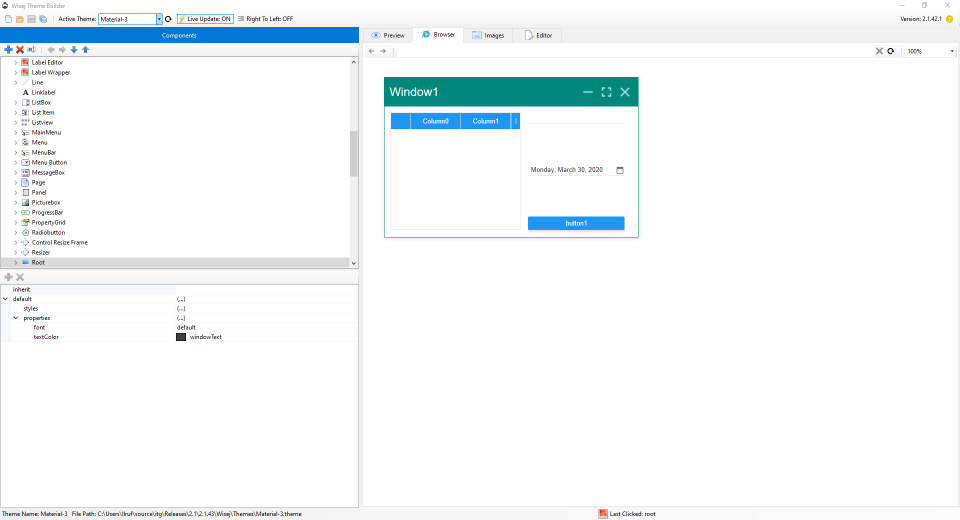Switch to the Preview tab

point(388,35)
